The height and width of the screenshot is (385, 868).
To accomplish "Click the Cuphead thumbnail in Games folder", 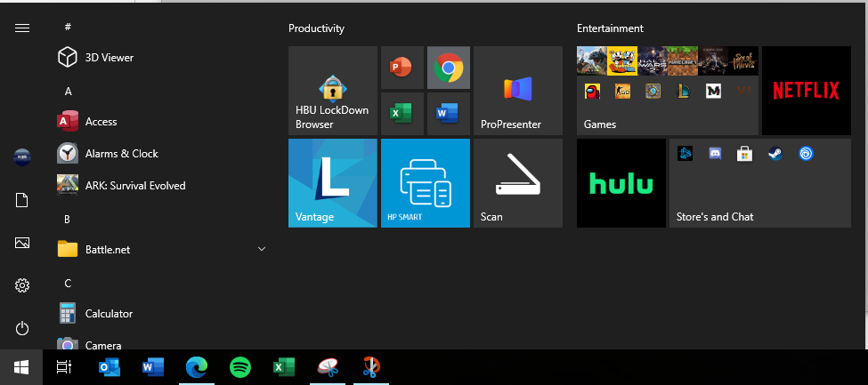I will (x=622, y=60).
